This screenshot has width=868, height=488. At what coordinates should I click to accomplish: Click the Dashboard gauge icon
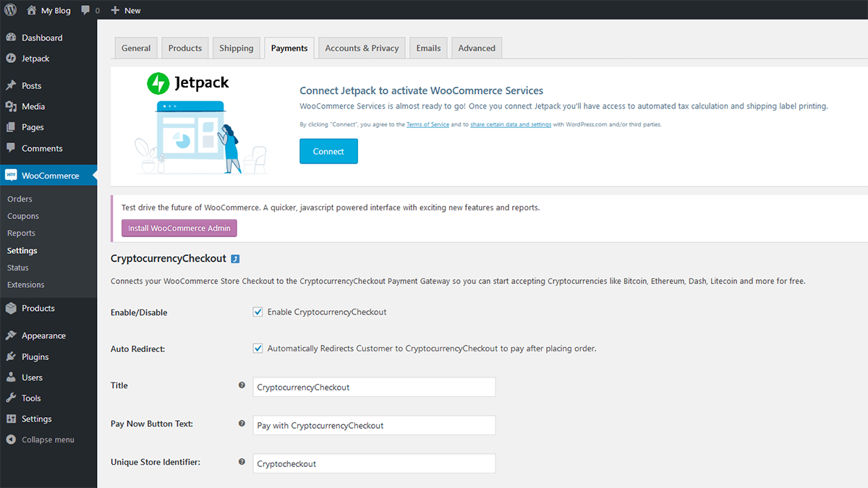pos(11,38)
